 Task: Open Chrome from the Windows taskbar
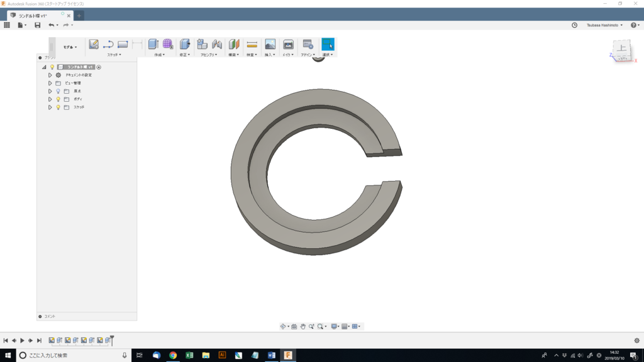(x=173, y=355)
